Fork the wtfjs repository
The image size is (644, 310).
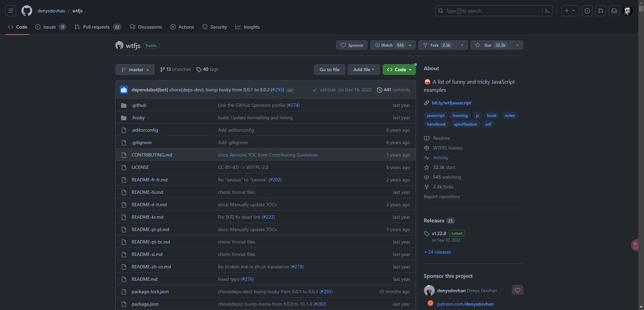tap(438, 45)
